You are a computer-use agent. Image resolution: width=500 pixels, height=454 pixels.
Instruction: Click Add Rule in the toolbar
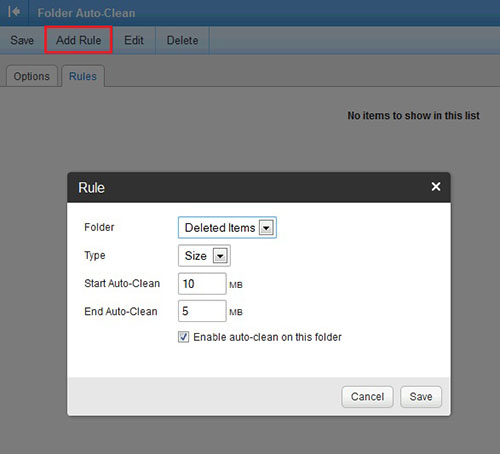tap(78, 40)
